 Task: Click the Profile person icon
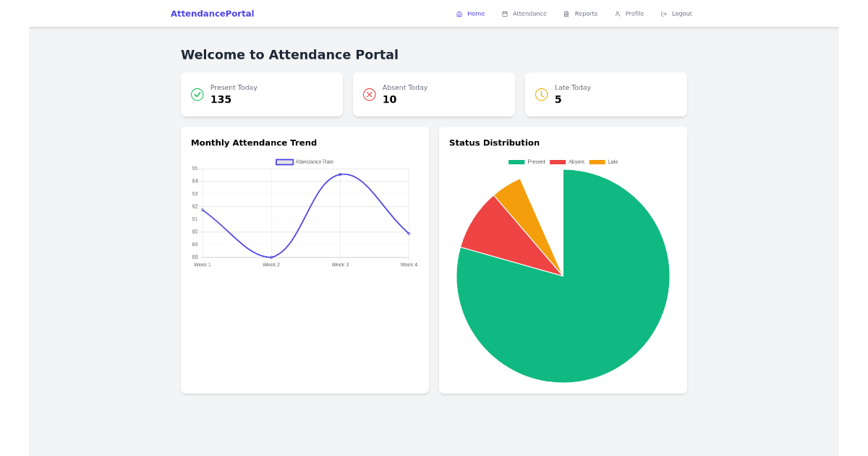tap(617, 13)
